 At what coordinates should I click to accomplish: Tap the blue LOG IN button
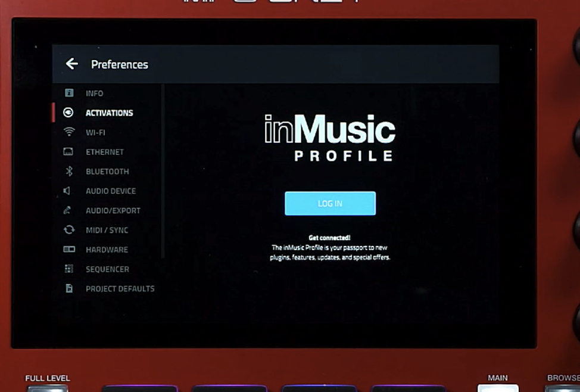(330, 203)
